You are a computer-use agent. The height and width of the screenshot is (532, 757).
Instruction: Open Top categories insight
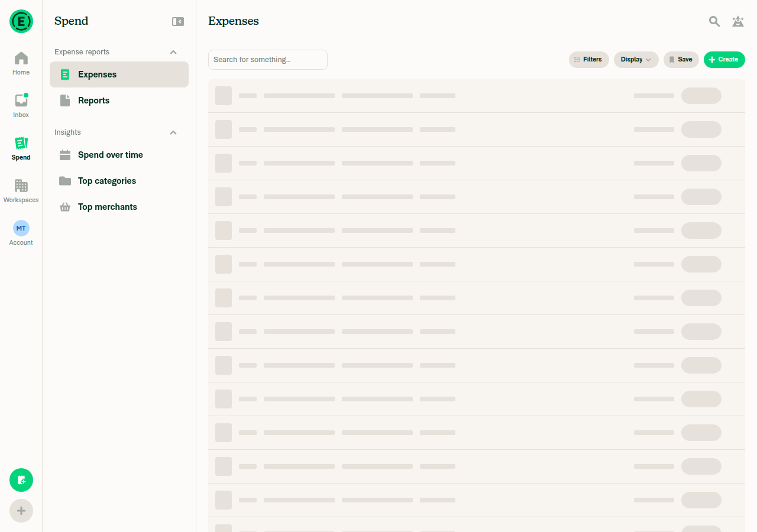click(119, 181)
